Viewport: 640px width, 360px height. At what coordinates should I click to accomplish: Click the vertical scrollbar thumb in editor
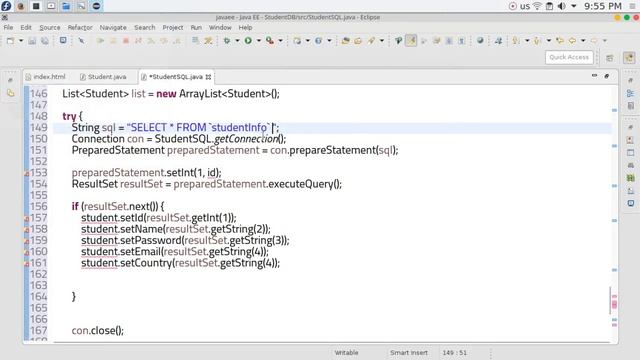[610, 300]
